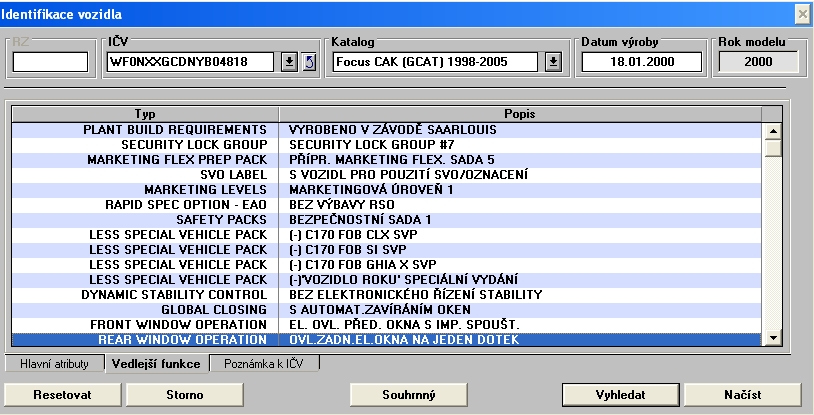
Task: Click the Popis column header
Action: click(x=519, y=113)
